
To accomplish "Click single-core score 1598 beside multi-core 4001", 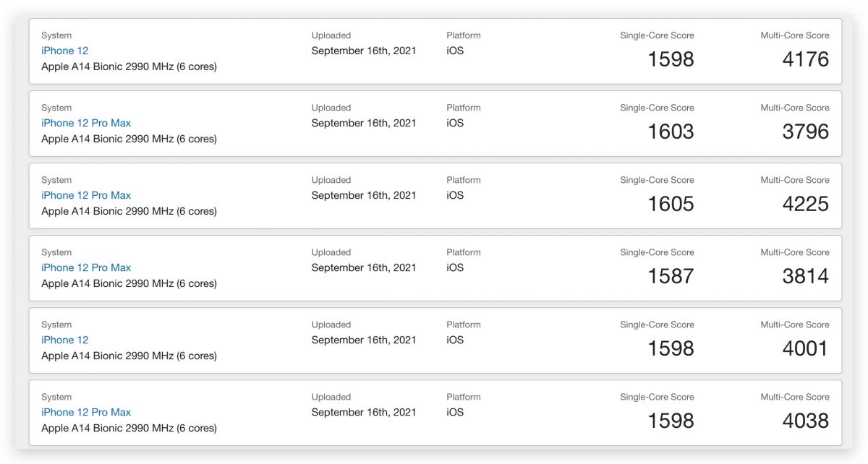I will pos(671,348).
